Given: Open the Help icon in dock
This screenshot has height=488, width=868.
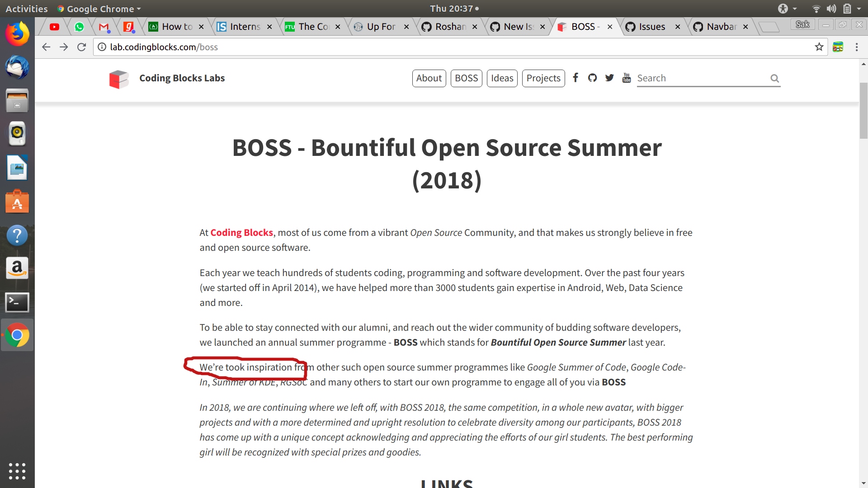Looking at the screenshot, I should pyautogui.click(x=17, y=235).
